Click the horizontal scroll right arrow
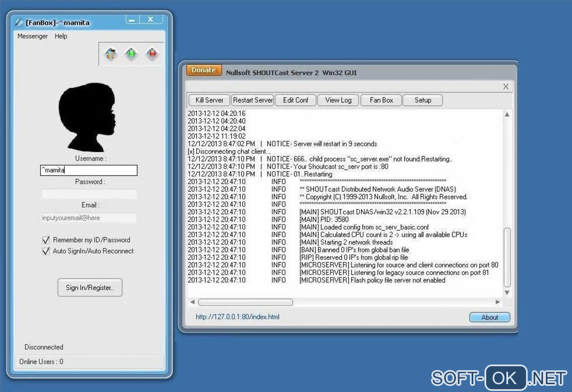This screenshot has width=572, height=392. (497, 302)
